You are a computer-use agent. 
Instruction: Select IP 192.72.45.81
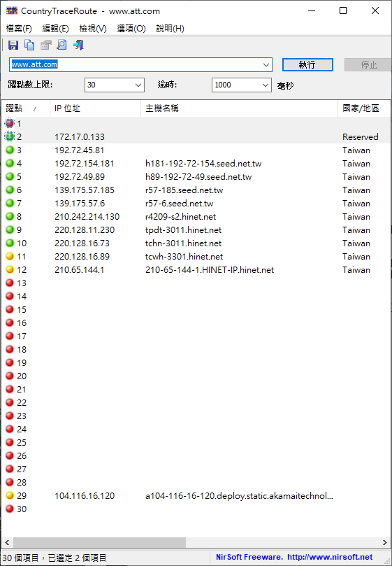point(80,150)
